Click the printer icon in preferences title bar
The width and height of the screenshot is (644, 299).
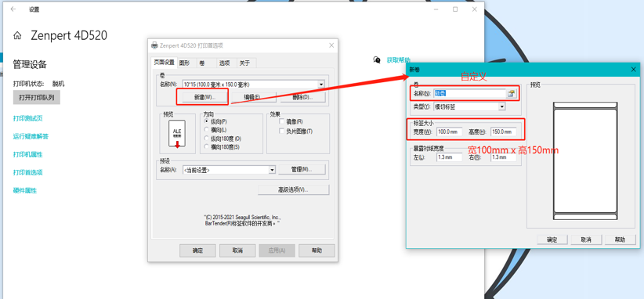pyautogui.click(x=154, y=45)
